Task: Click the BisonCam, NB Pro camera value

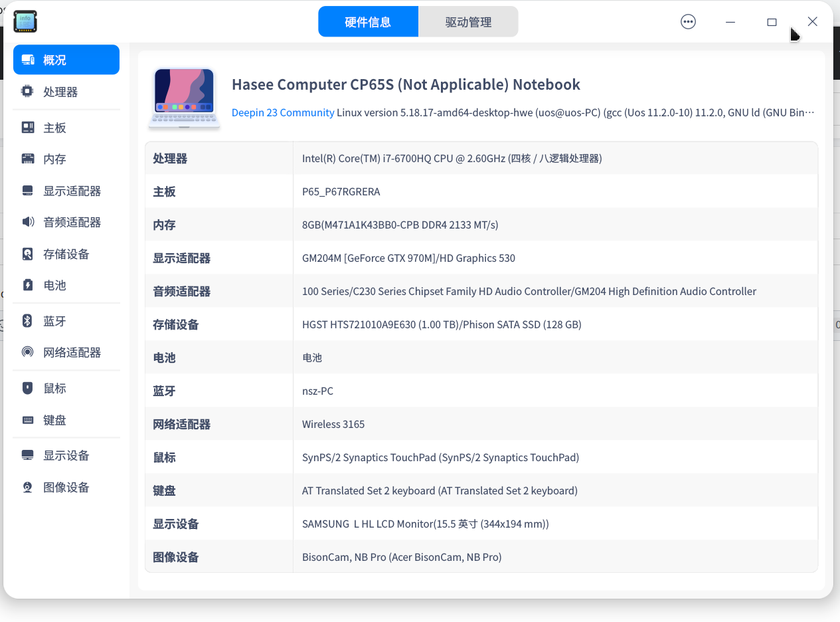Action: coord(402,557)
